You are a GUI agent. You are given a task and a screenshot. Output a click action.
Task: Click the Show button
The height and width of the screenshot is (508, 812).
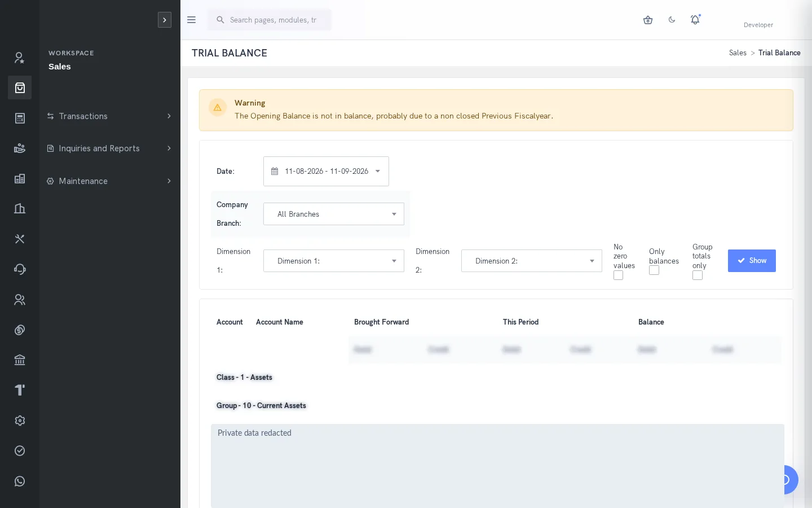coord(752,261)
